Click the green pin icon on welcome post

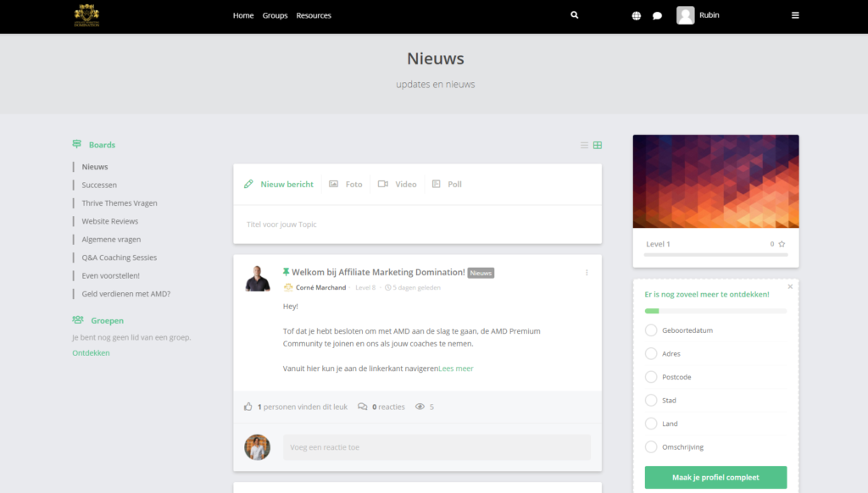286,272
